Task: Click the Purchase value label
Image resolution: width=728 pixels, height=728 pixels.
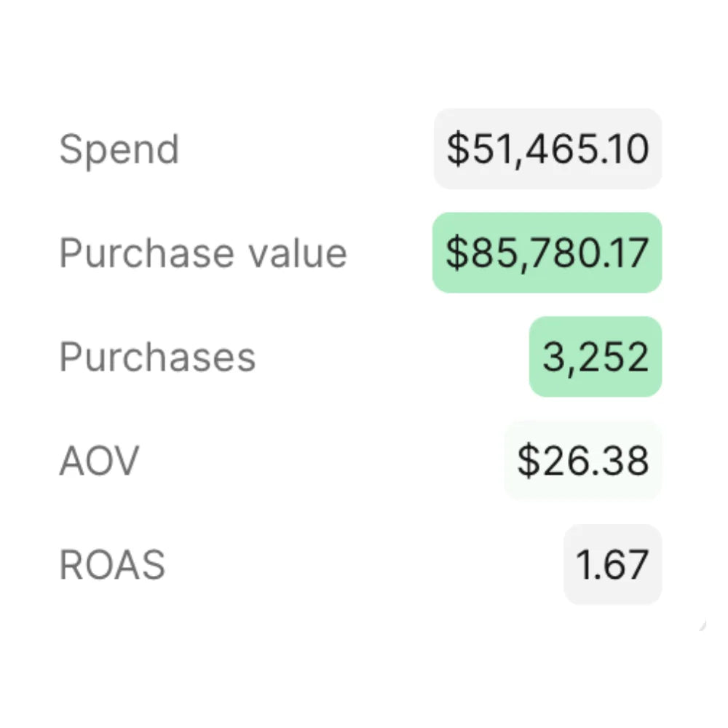Action: coord(202,253)
